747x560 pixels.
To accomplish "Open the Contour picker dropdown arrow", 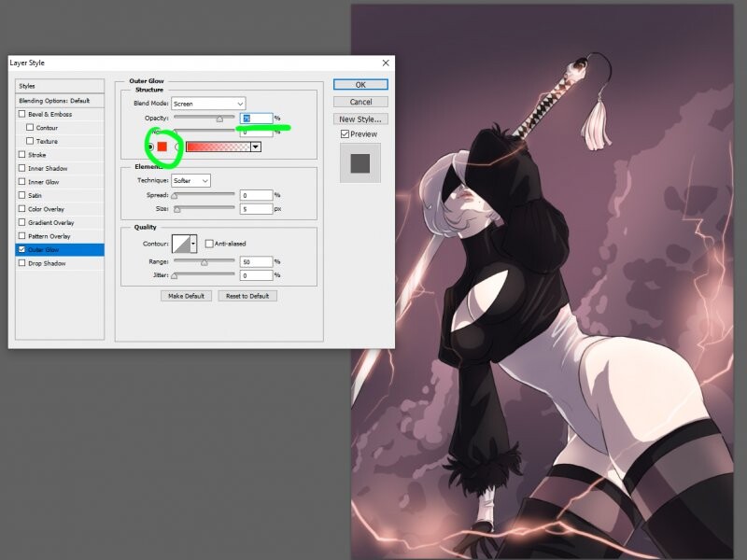I will coord(193,244).
